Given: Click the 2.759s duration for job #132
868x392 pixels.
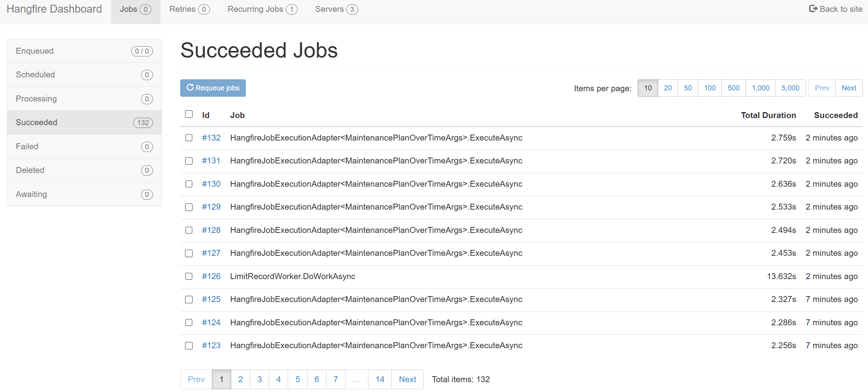Looking at the screenshot, I should [x=783, y=138].
